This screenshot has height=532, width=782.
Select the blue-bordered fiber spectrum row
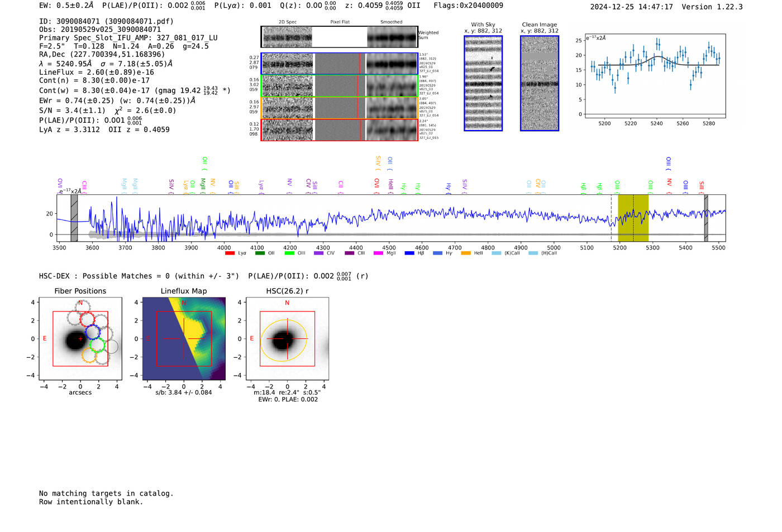[339, 64]
